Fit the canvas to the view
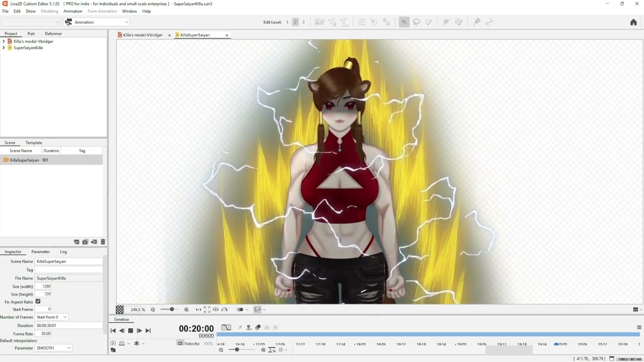644x362 pixels. pyautogui.click(x=207, y=310)
